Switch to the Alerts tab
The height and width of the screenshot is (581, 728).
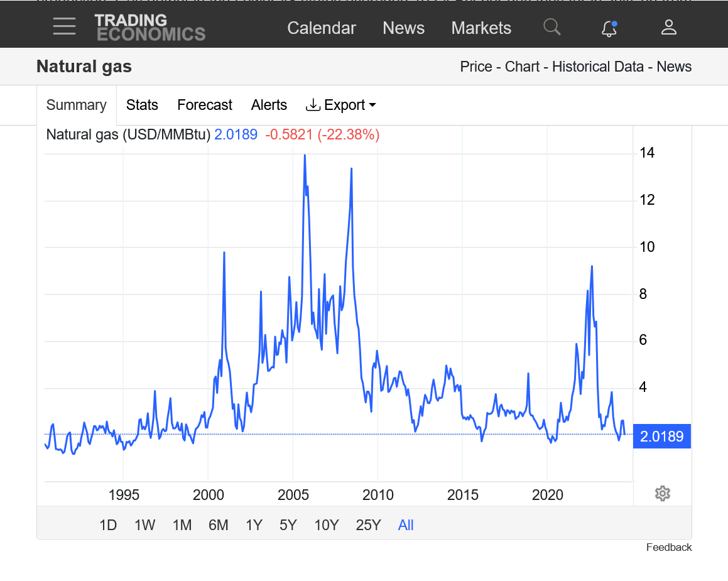coord(269,105)
